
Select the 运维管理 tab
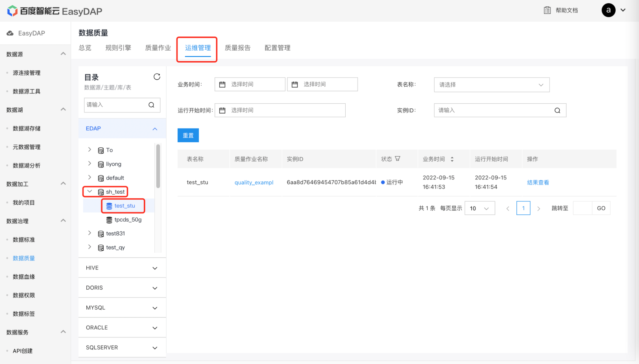point(198,48)
